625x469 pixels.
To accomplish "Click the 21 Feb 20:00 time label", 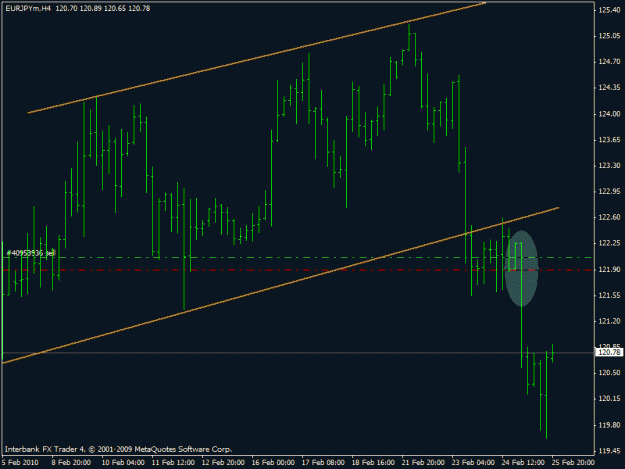I will (x=423, y=462).
